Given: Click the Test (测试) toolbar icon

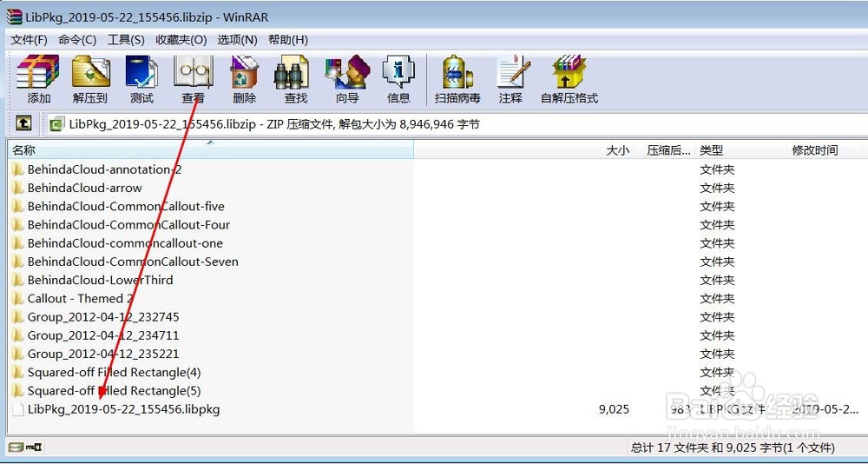Looking at the screenshot, I should (141, 71).
